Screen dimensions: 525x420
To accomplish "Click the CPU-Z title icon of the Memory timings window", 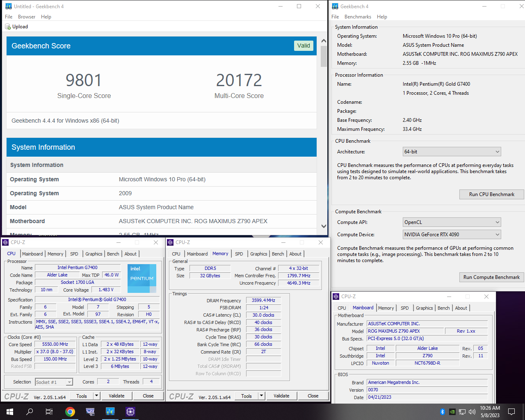I will [170, 242].
